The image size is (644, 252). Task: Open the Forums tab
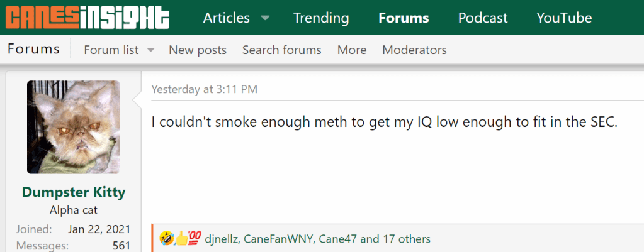[404, 18]
